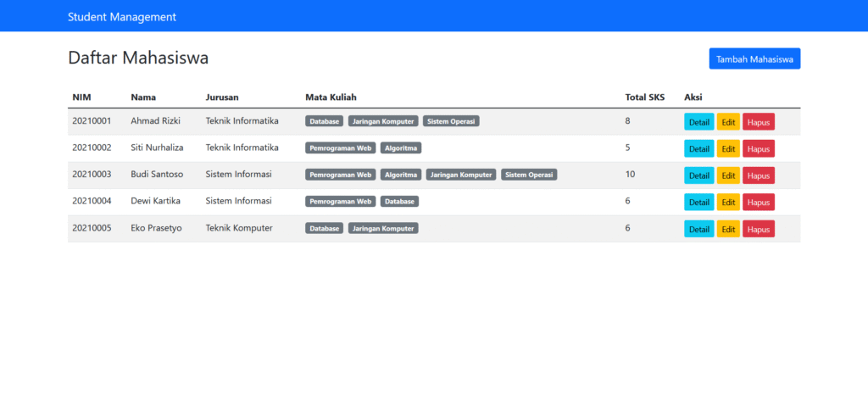
Task: View Detail for Siti Nurhaliza
Action: 699,148
